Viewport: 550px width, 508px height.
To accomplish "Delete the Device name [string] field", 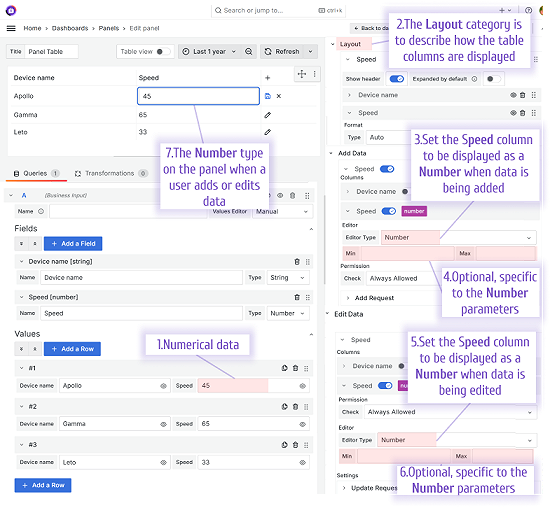I will coord(297,262).
